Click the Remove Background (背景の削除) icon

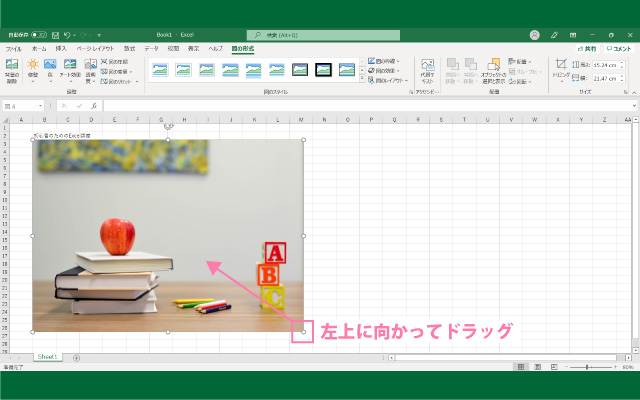click(12, 71)
